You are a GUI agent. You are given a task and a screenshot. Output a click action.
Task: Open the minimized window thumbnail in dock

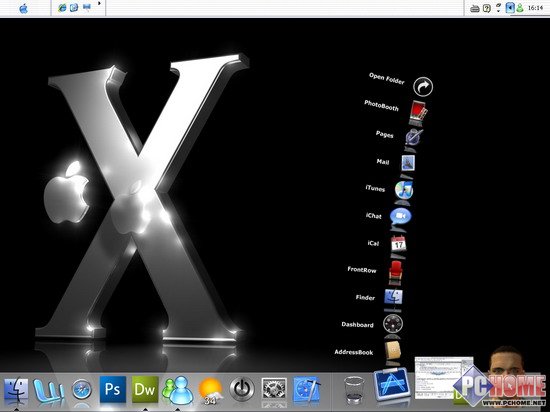(x=444, y=378)
